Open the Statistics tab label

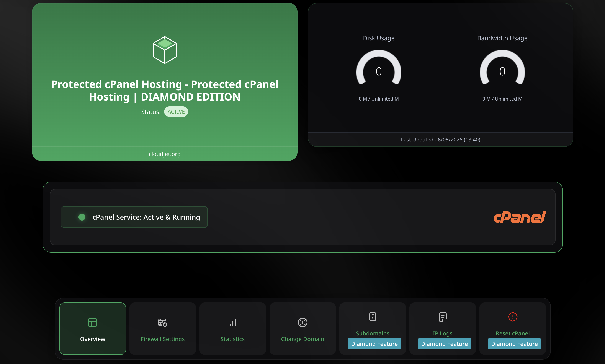(232, 339)
